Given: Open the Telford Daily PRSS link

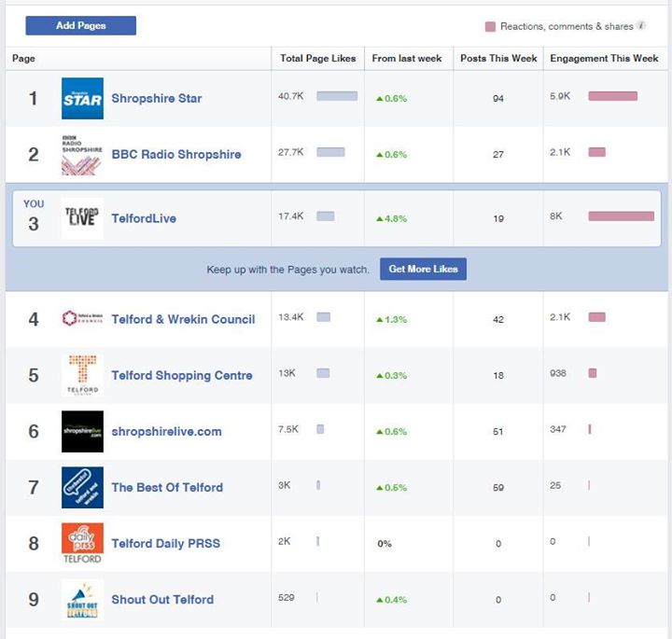Looking at the screenshot, I should (166, 544).
